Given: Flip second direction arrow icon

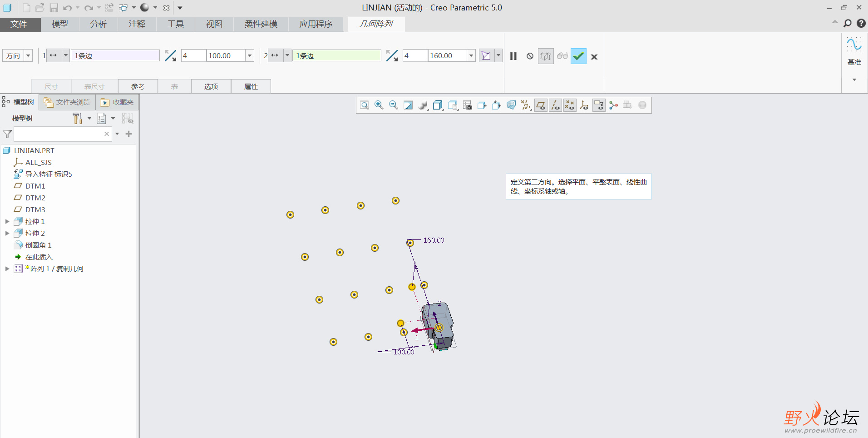Looking at the screenshot, I should [392, 55].
